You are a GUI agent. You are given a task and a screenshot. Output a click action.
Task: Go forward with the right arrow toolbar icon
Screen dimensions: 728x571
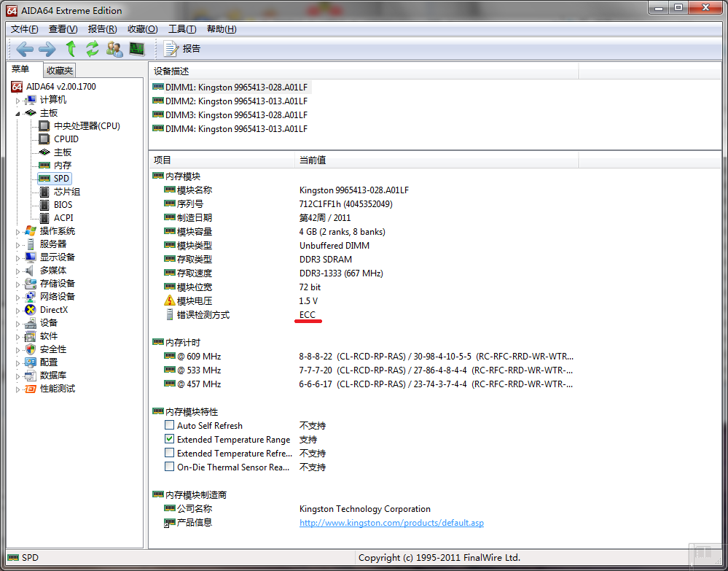(x=47, y=49)
